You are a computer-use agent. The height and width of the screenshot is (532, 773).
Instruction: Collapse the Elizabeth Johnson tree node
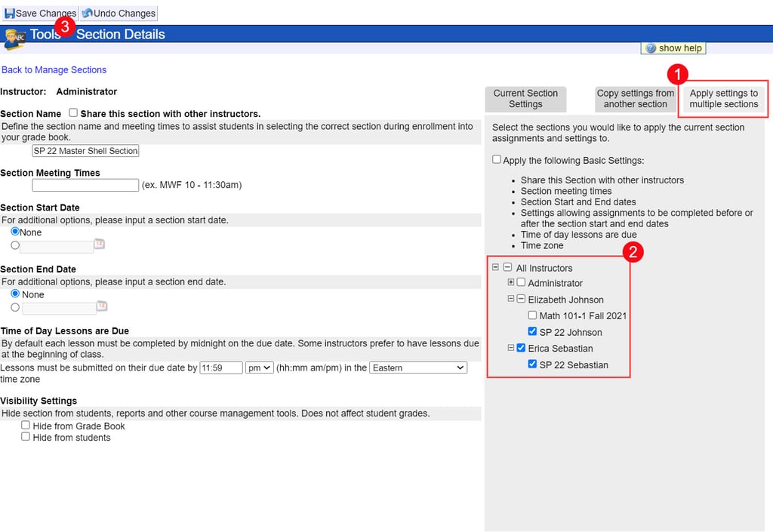coord(511,299)
